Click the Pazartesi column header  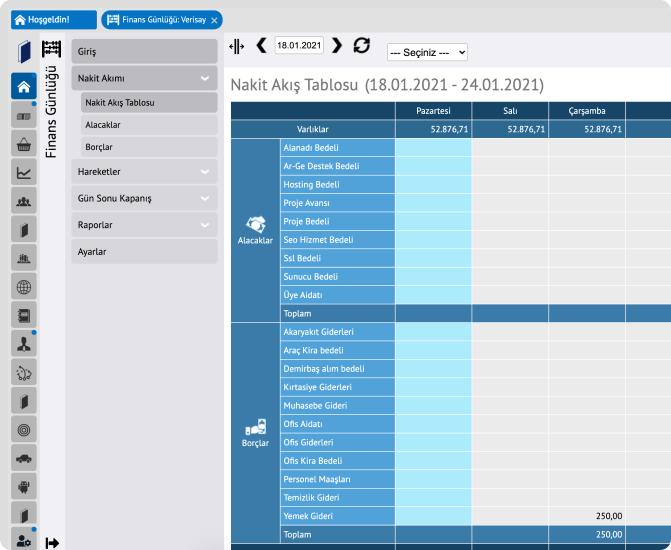point(433,111)
